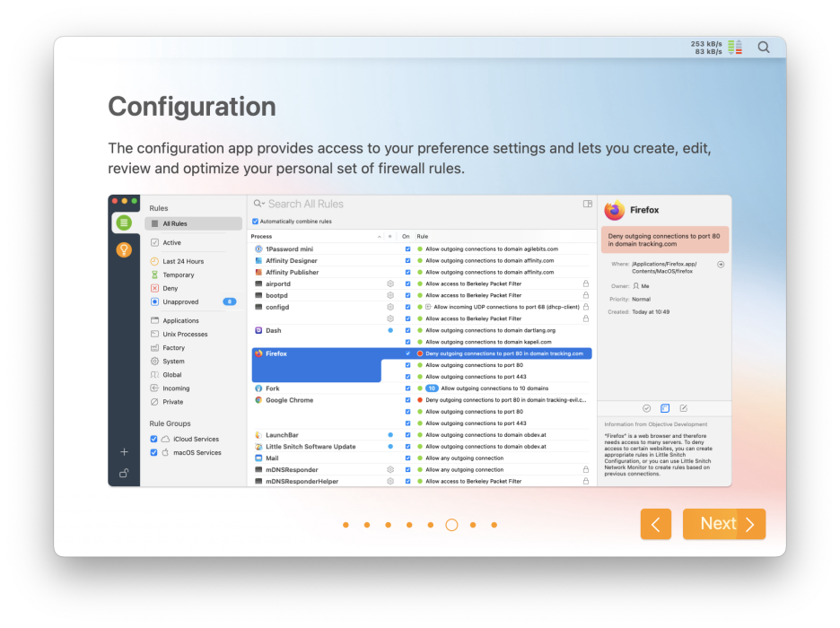Click the network traffic meter icon
The height and width of the screenshot is (628, 840).
tap(735, 48)
